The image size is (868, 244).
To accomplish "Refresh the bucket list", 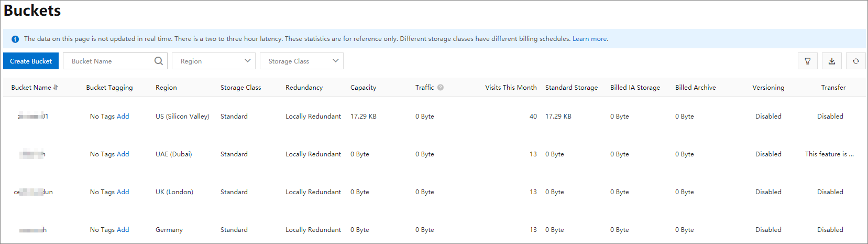I will pos(856,61).
